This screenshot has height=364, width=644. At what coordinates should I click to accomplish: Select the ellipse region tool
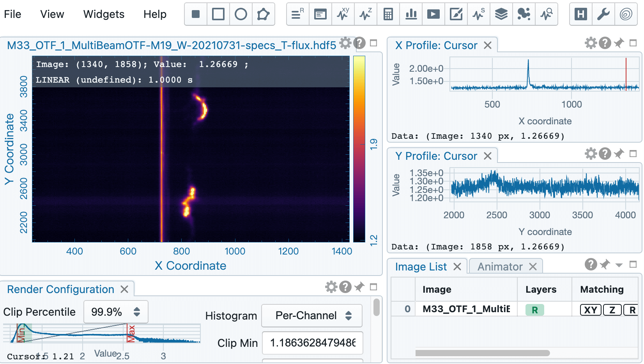pos(241,14)
